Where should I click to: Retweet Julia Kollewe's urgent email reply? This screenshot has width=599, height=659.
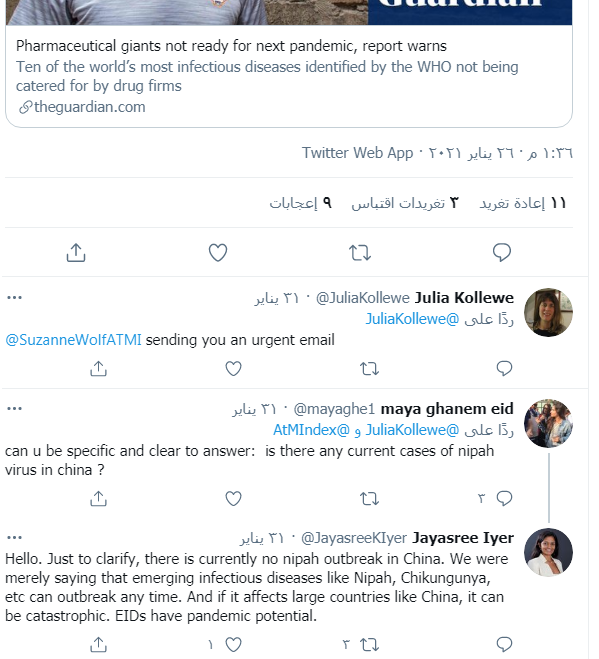pyautogui.click(x=369, y=369)
